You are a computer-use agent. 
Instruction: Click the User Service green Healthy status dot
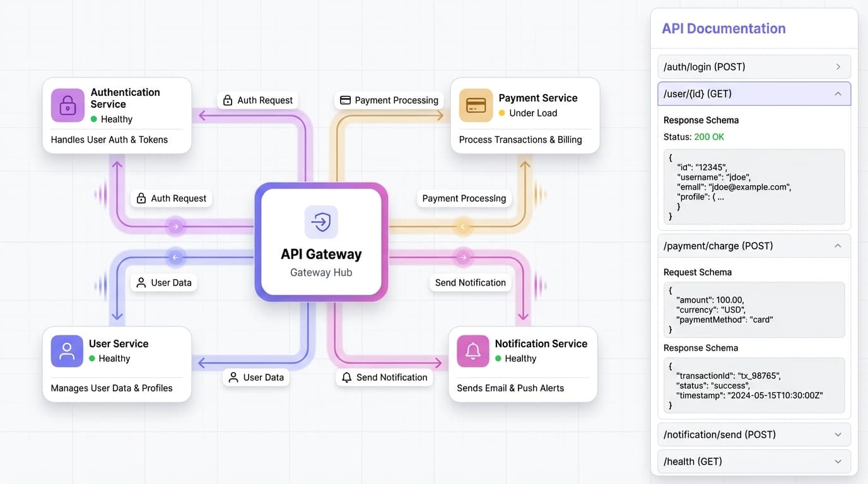(92, 359)
